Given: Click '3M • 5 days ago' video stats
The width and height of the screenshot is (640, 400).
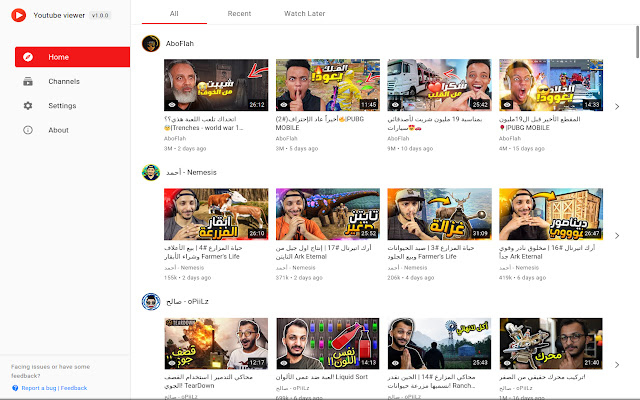Looking at the screenshot, I should pyautogui.click(x=297, y=149).
